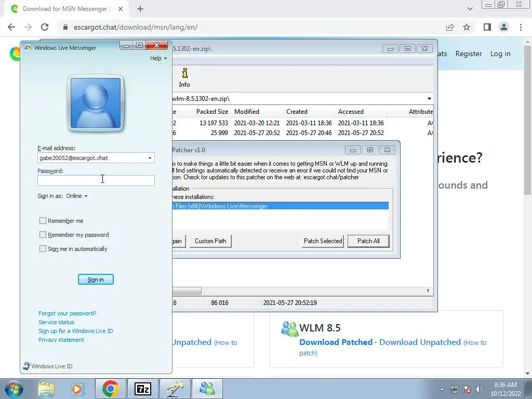
Task: Close the Download for MSN Messenger tab
Action: pos(121,9)
